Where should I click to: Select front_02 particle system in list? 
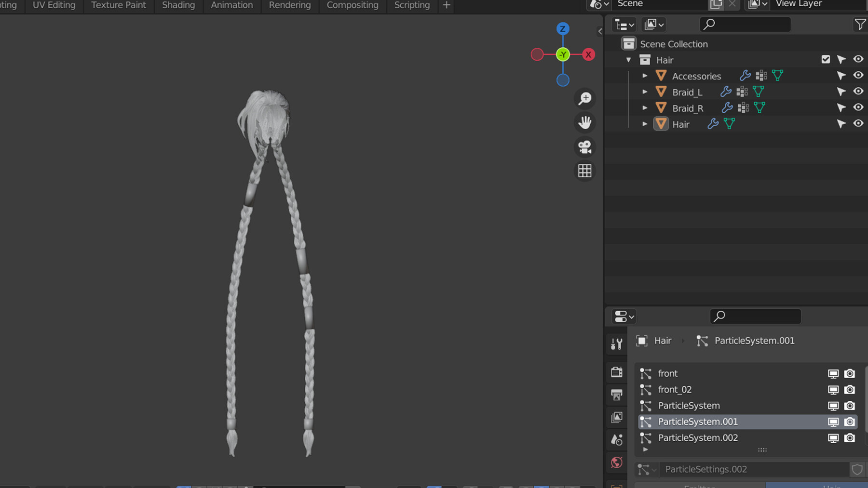tap(675, 389)
